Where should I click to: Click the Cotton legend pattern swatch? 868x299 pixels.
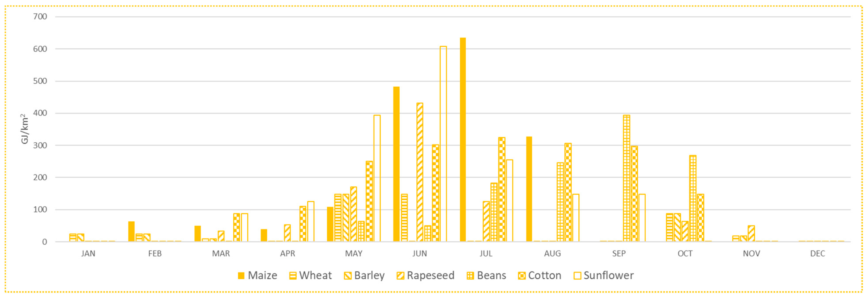(x=522, y=276)
